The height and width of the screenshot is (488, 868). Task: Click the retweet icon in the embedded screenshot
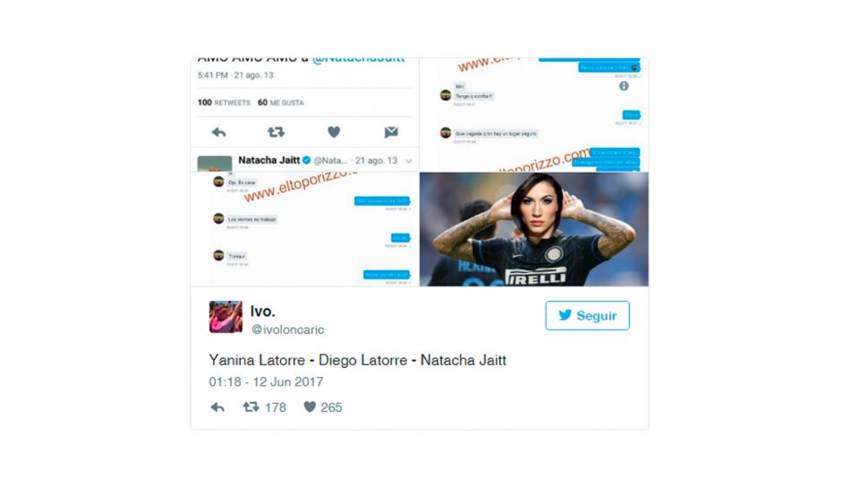[x=276, y=132]
